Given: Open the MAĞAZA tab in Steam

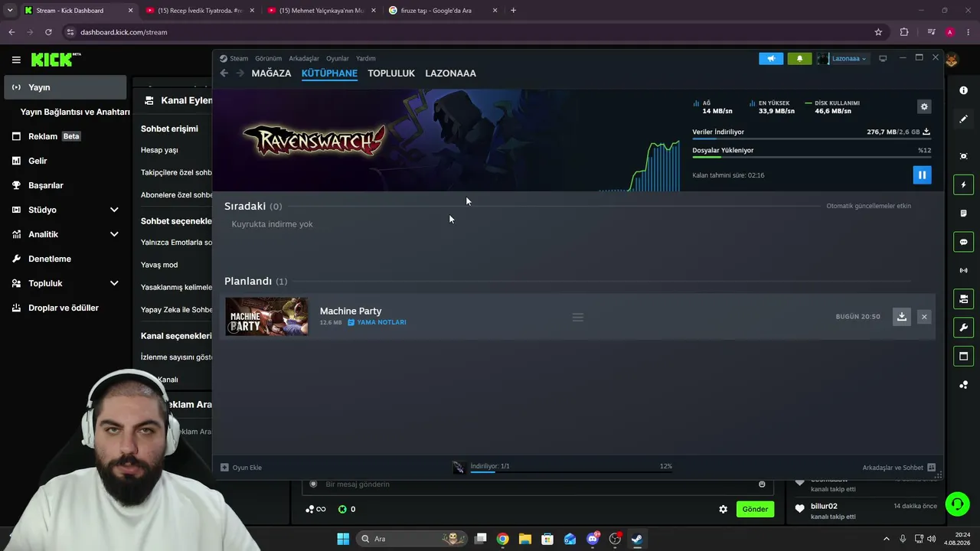Looking at the screenshot, I should (271, 73).
